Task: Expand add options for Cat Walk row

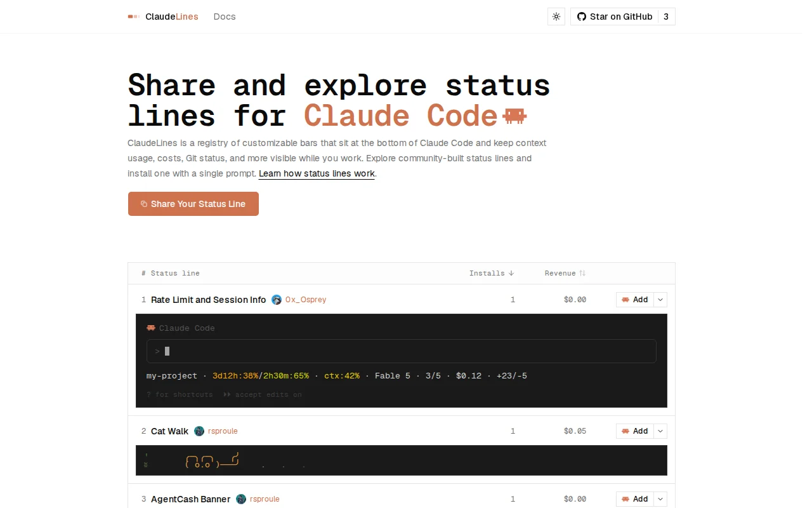Action: coord(660,431)
